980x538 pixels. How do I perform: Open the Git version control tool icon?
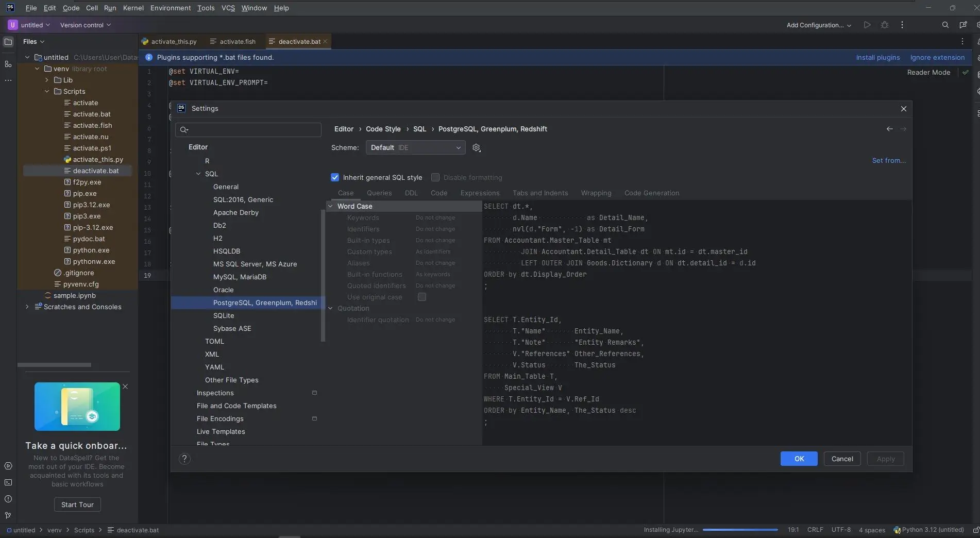point(8,515)
